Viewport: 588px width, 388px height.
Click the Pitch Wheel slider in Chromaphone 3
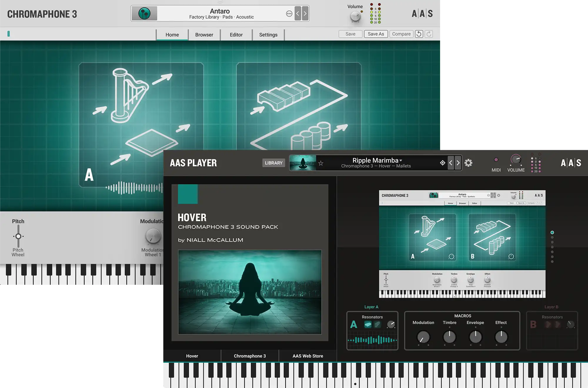click(x=18, y=236)
